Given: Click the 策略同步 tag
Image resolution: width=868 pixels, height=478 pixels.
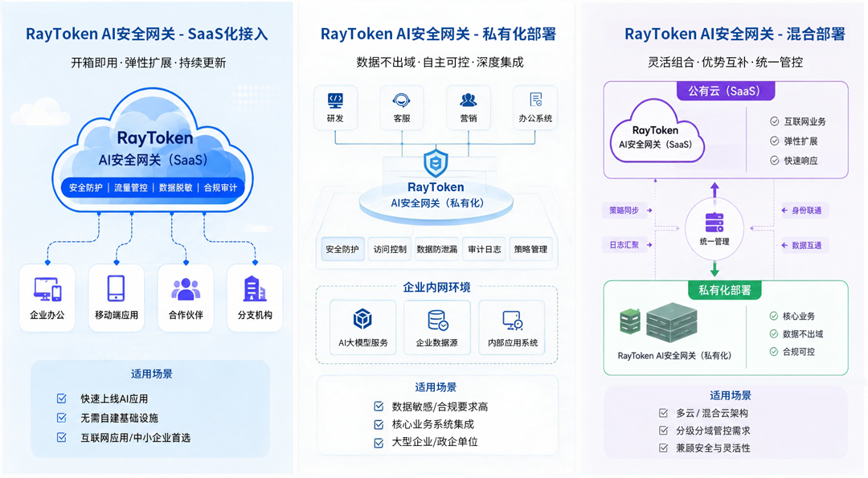Looking at the screenshot, I should coord(626,210).
